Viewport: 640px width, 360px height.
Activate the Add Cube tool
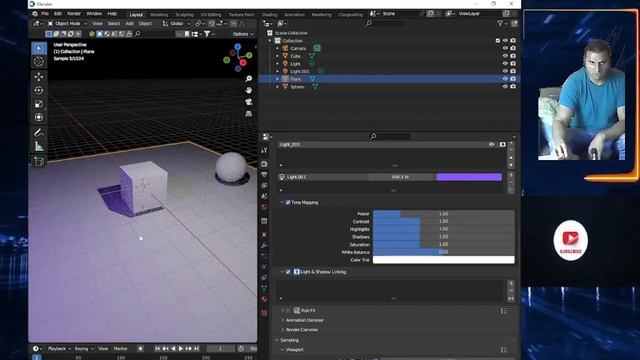(x=39, y=161)
